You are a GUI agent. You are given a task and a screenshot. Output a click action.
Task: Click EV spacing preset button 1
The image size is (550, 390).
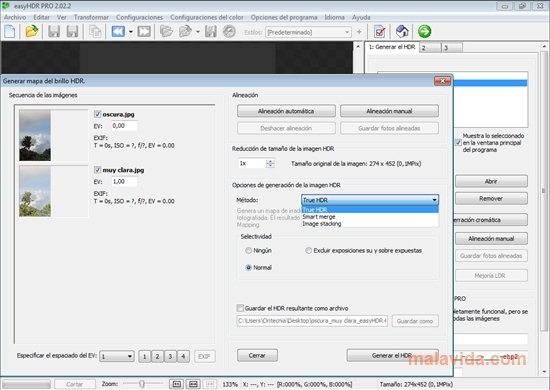coord(145,356)
